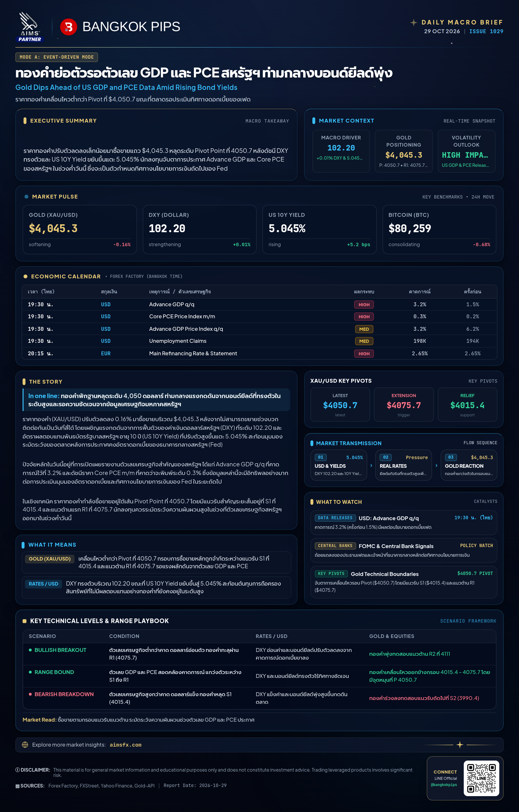The width and height of the screenshot is (519, 812).
Task: Click the 198K forecast value
Action: pyautogui.click(x=420, y=341)
